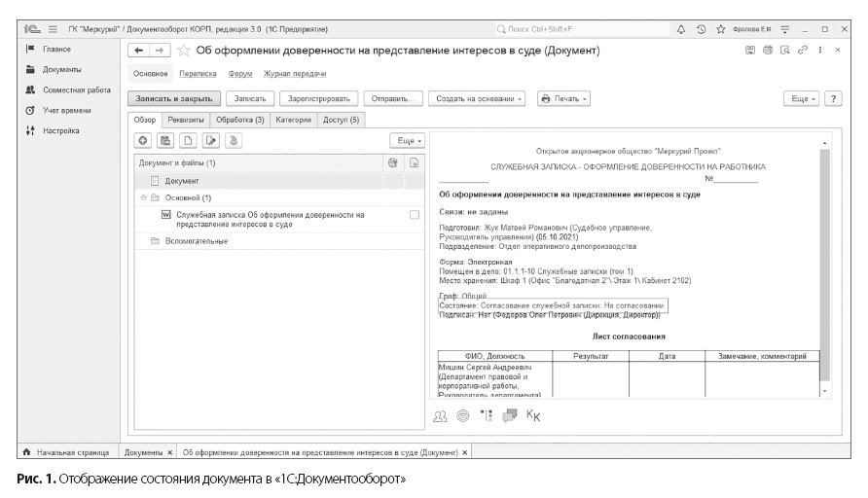Switch to the Доступ (5) tab
Screen dimensions: 868x498
click(341, 120)
